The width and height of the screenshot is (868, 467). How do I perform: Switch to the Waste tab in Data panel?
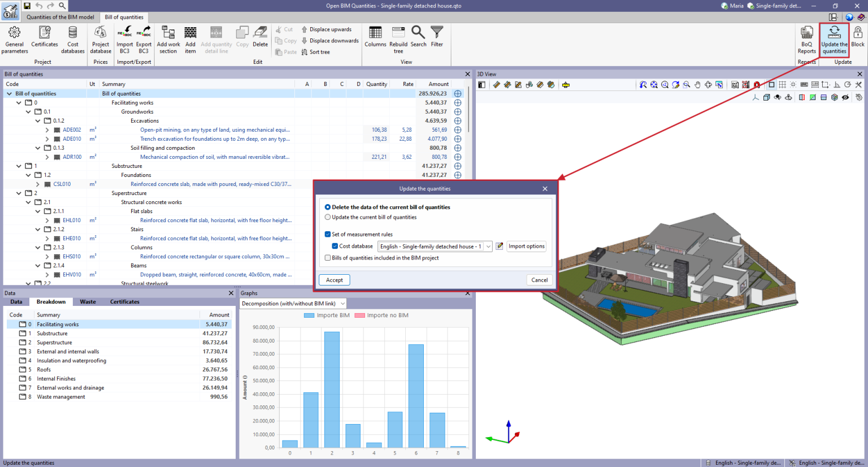click(x=88, y=301)
